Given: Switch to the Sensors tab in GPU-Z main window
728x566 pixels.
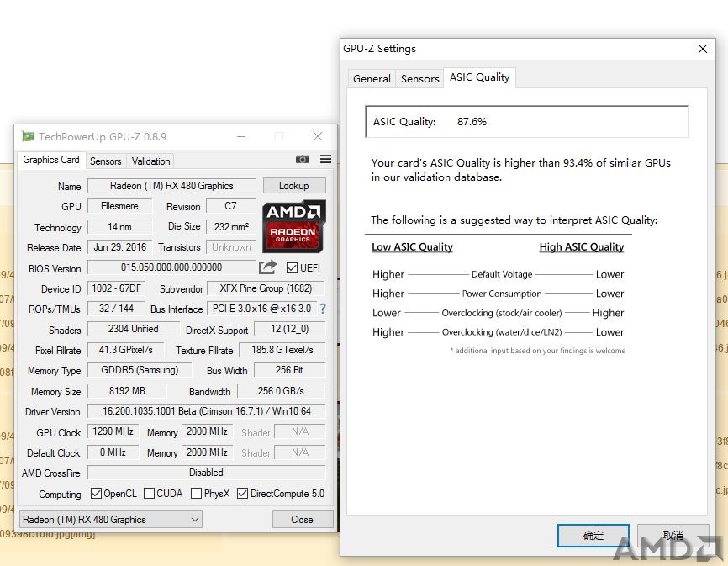Looking at the screenshot, I should pos(105,161).
